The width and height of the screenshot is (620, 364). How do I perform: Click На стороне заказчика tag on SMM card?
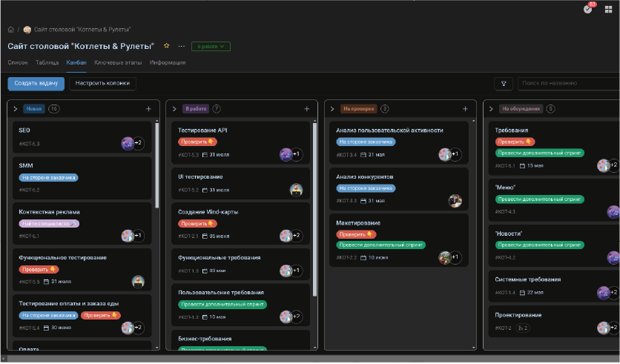tap(49, 178)
